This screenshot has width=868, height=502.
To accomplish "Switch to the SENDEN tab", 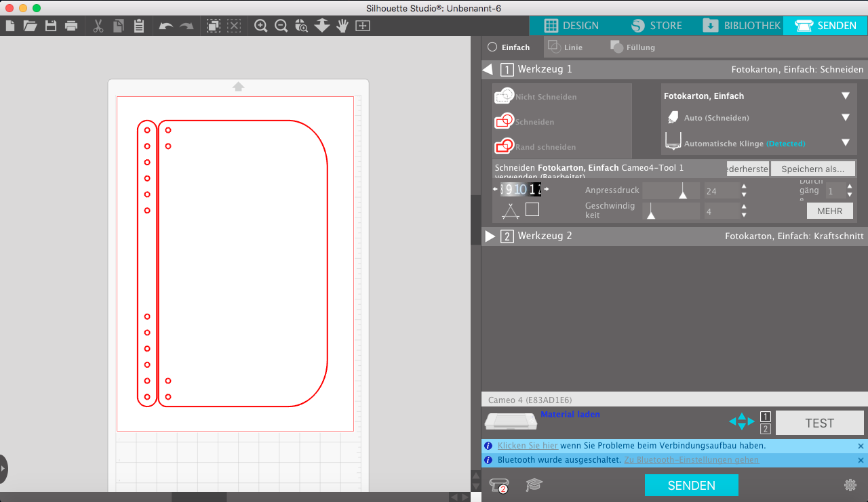I will pos(825,26).
